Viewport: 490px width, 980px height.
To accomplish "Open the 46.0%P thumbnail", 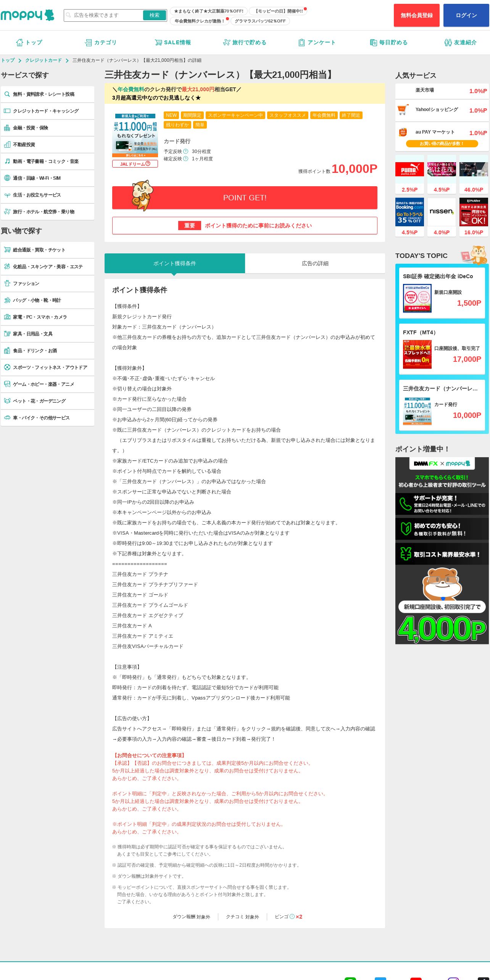I will [x=474, y=174].
